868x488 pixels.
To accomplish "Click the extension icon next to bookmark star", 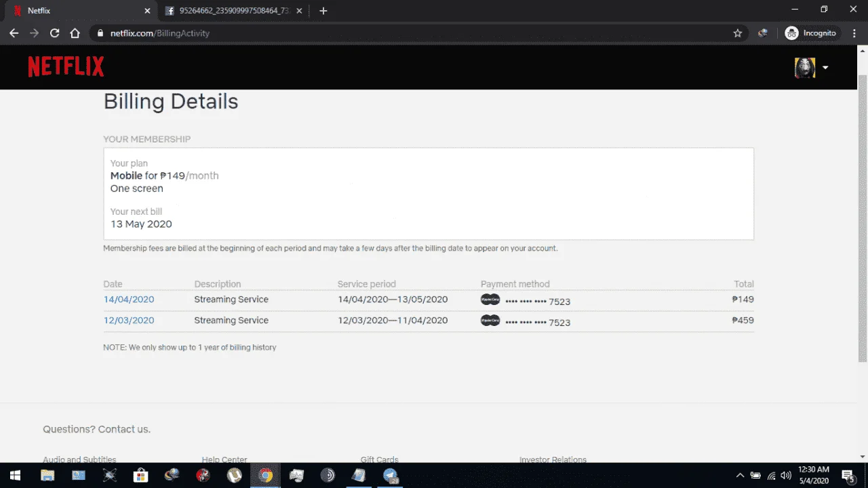I will point(763,33).
